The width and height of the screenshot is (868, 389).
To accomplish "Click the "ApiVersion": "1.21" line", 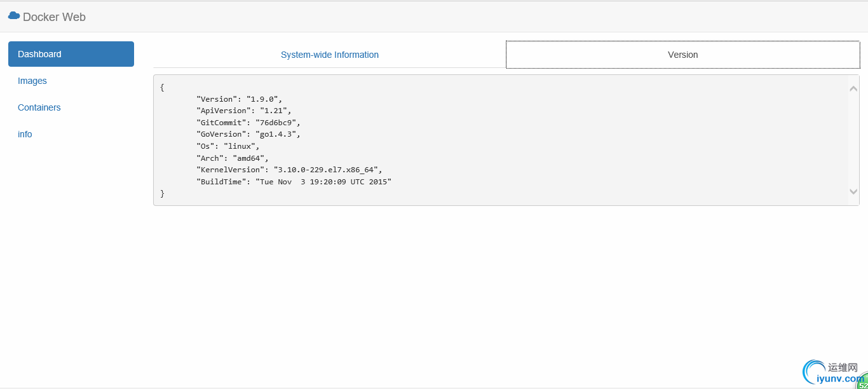I will (x=243, y=111).
